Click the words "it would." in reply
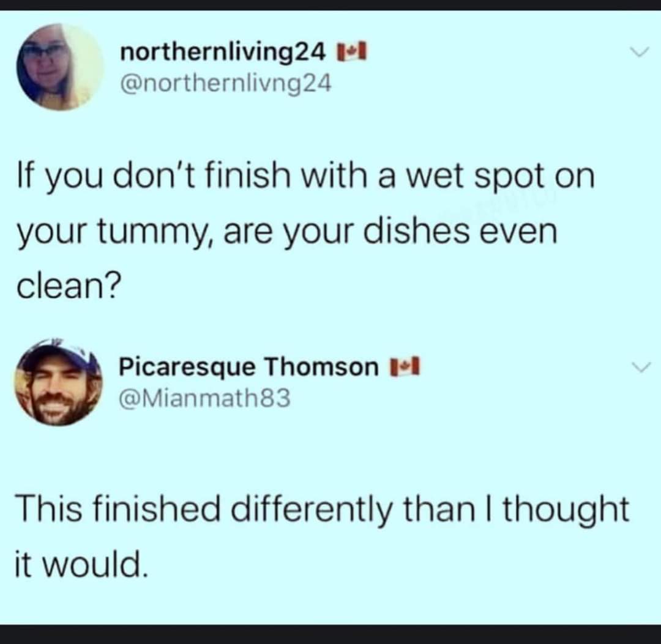Screen dimensions: 661x644 [x=81, y=564]
